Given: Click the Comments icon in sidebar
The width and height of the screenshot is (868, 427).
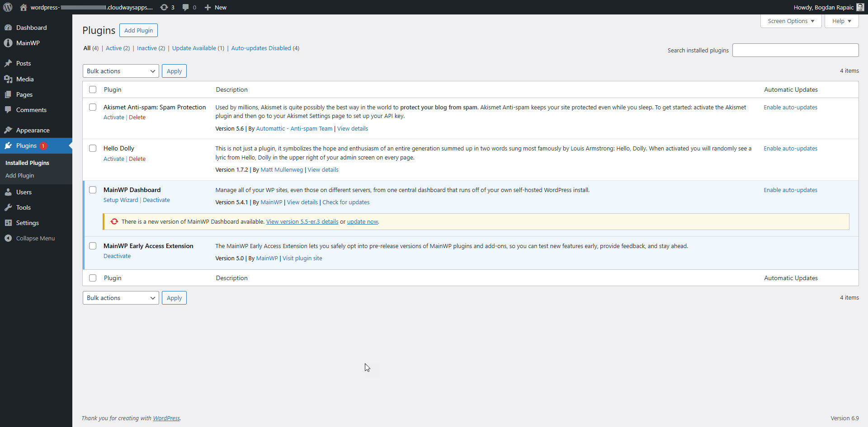Looking at the screenshot, I should 8,110.
